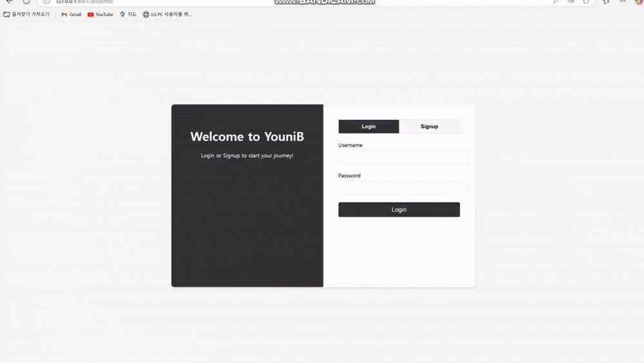The image size is (644, 363).
Task: Open the Gmail bookmark
Action: point(71,14)
